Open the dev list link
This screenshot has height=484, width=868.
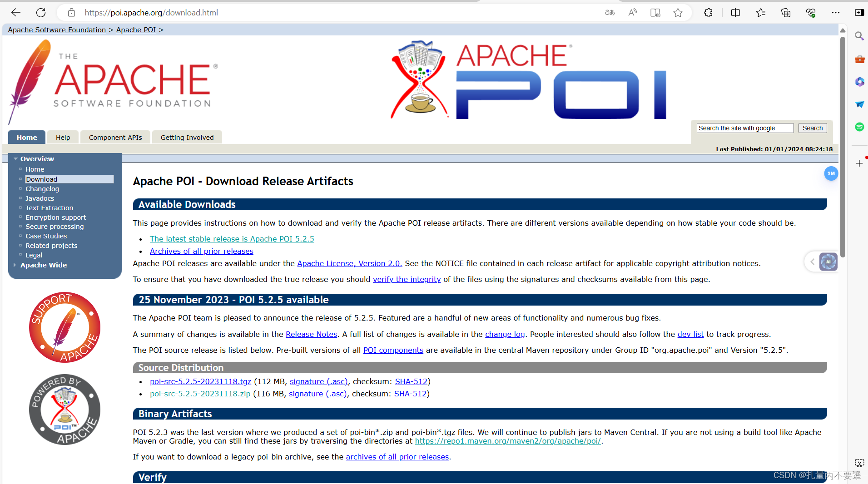[x=690, y=334]
